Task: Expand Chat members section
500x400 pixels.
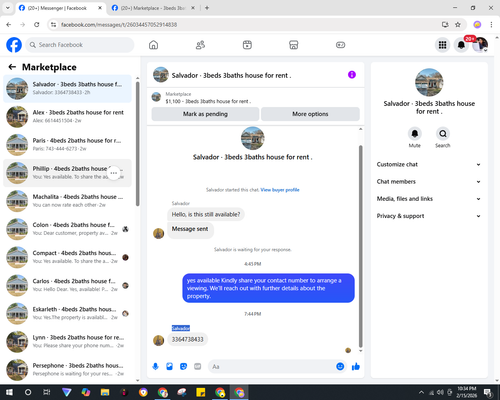Action: 429,182
